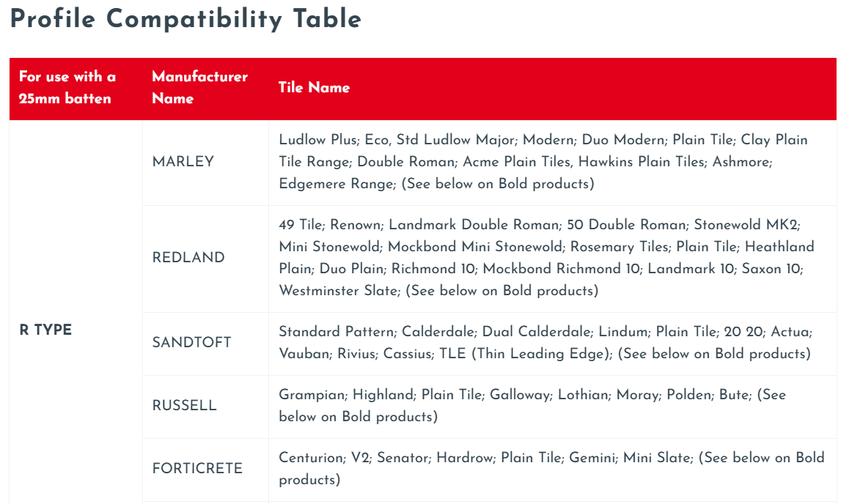Image resolution: width=849 pixels, height=504 pixels.
Task: Click the MARLEY manufacturer cell
Action: (x=183, y=162)
